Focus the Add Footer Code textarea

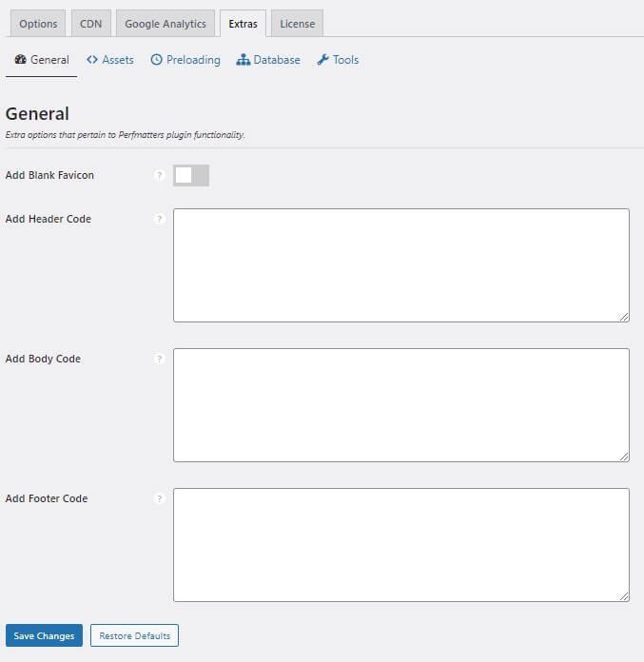[x=401, y=545]
